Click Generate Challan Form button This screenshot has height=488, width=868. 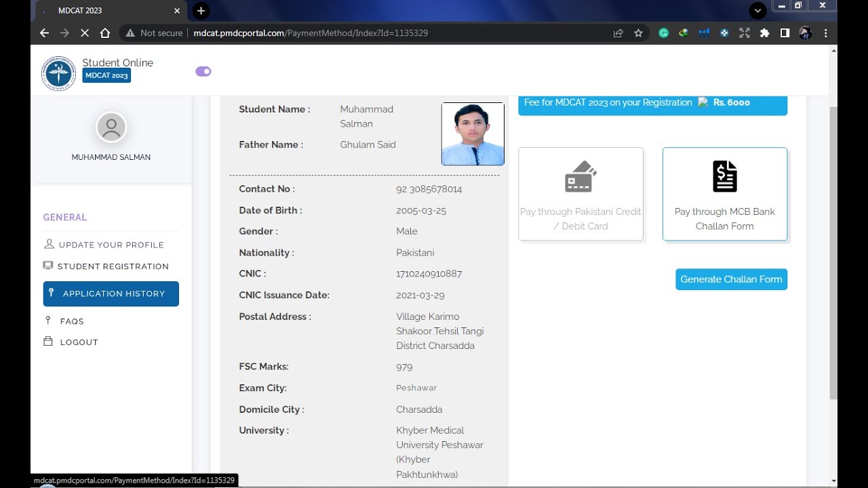tap(731, 279)
